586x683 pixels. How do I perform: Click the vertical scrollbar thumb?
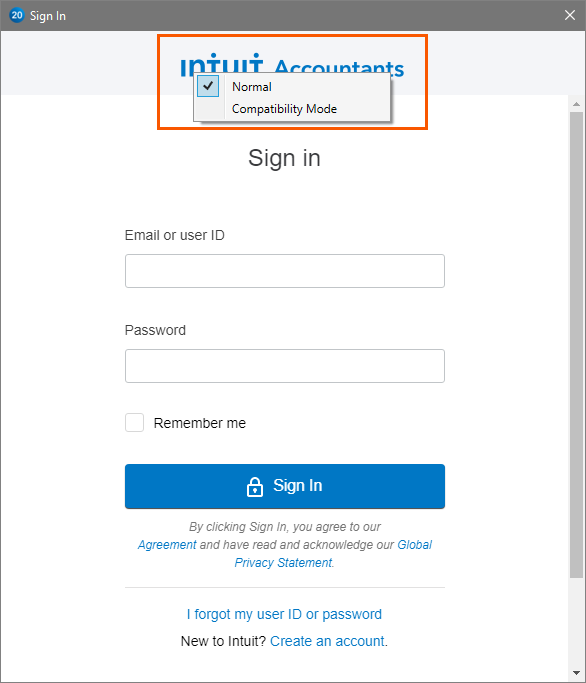(576, 345)
